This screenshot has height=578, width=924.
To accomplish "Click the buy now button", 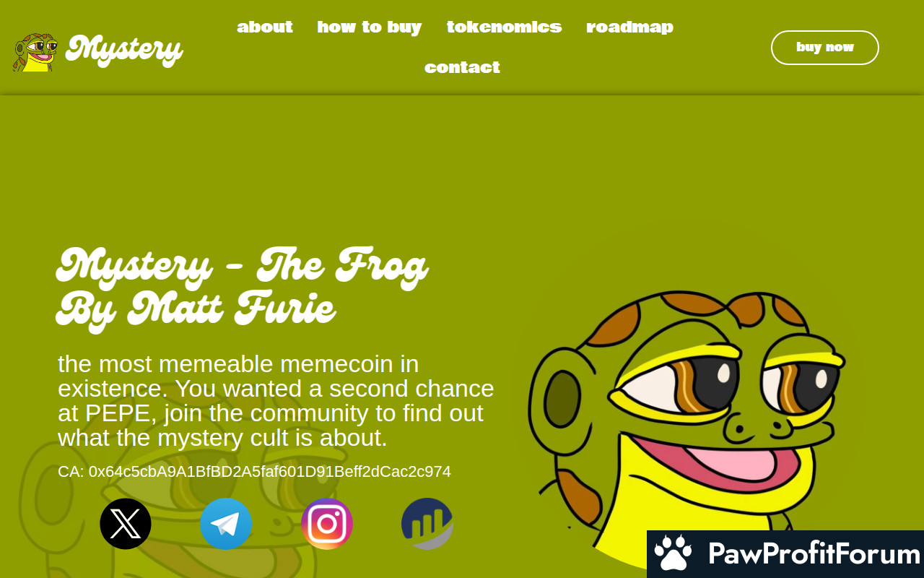I will click(x=825, y=48).
